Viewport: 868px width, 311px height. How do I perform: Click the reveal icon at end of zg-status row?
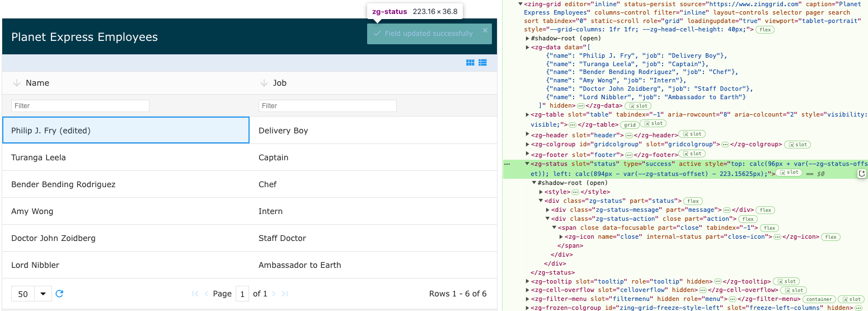pyautogui.click(x=862, y=174)
